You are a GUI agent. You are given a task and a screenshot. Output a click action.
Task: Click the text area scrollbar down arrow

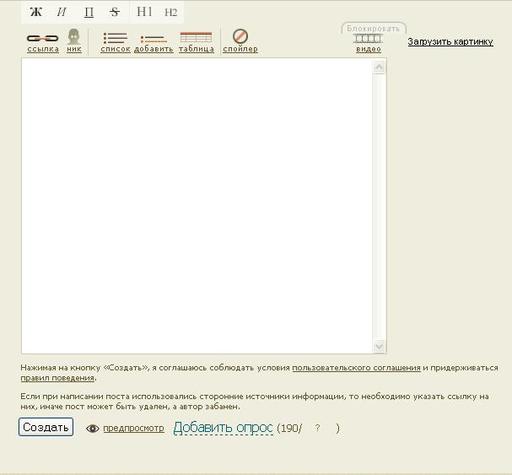click(x=379, y=347)
